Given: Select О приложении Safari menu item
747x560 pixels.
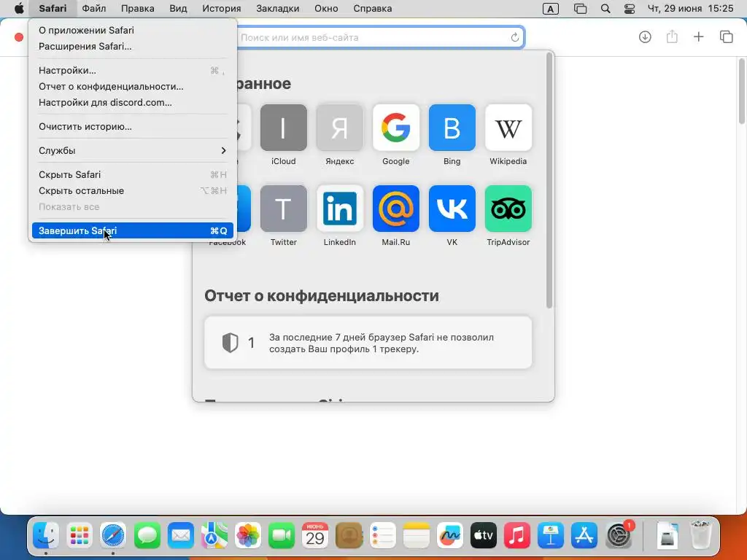Looking at the screenshot, I should (x=133, y=30).
